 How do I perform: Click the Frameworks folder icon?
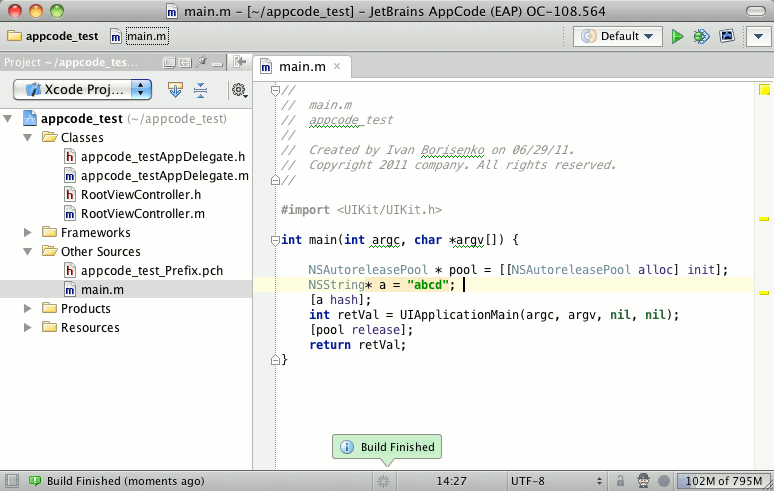49,232
